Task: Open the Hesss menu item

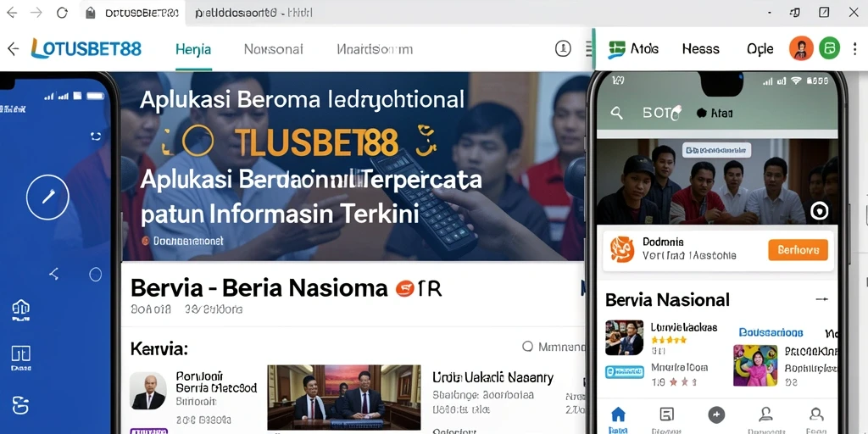Action: [700, 49]
